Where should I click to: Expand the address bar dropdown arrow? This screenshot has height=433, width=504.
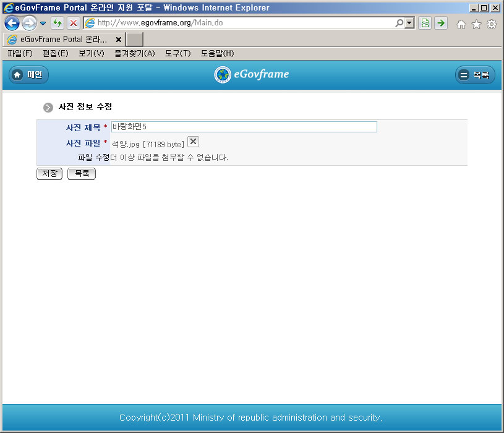(x=409, y=24)
